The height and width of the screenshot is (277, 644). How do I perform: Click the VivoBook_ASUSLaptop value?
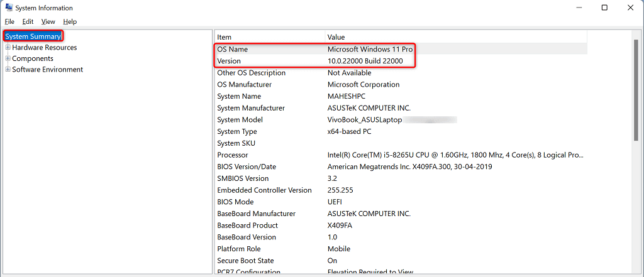pyautogui.click(x=364, y=120)
